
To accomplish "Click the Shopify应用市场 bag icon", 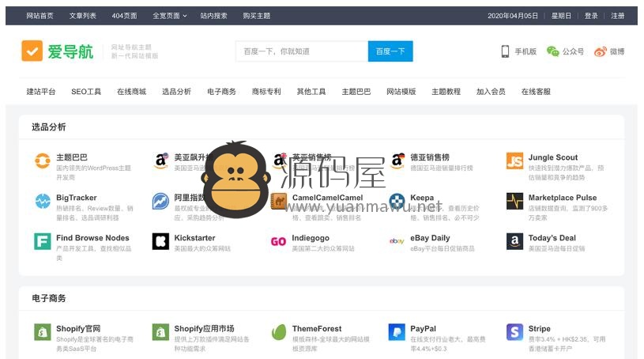I will pos(160,332).
